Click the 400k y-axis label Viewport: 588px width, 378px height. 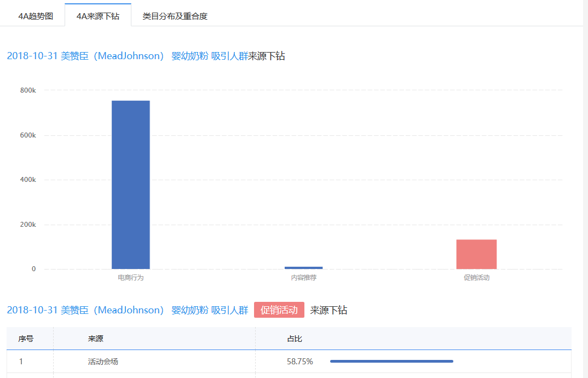pyautogui.click(x=28, y=180)
